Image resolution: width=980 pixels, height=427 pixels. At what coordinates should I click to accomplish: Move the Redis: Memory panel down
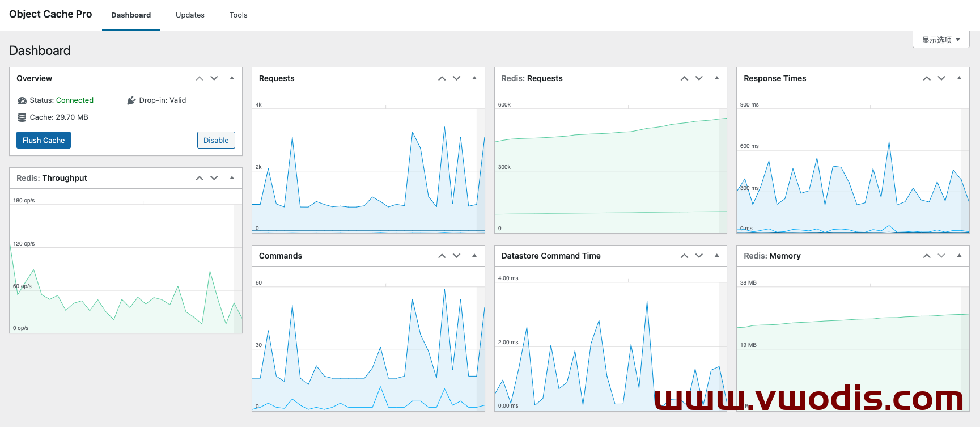[x=941, y=256]
